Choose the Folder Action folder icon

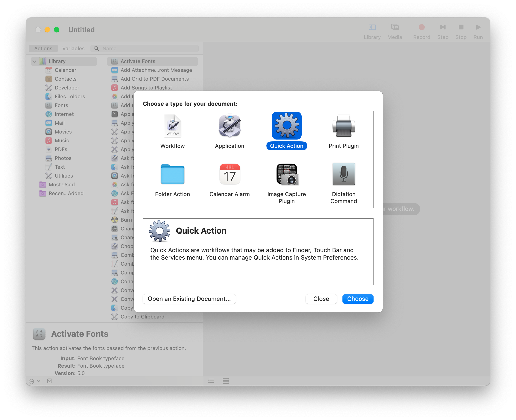coord(172,174)
